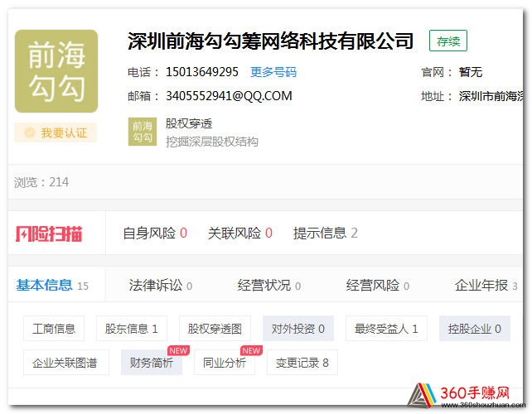Click the 我要认证 checkmark badge icon
Image resolution: width=532 pixels, height=414 pixels.
pos(30,132)
